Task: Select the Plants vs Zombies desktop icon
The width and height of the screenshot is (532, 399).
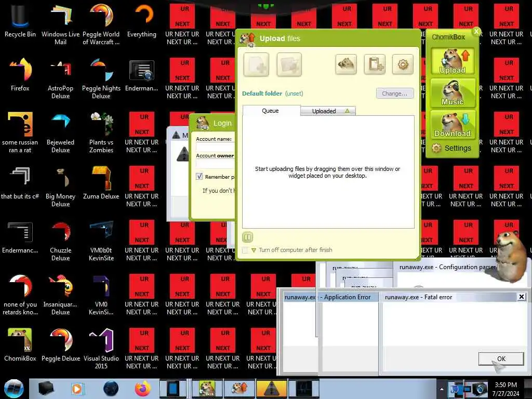Action: [x=101, y=132]
